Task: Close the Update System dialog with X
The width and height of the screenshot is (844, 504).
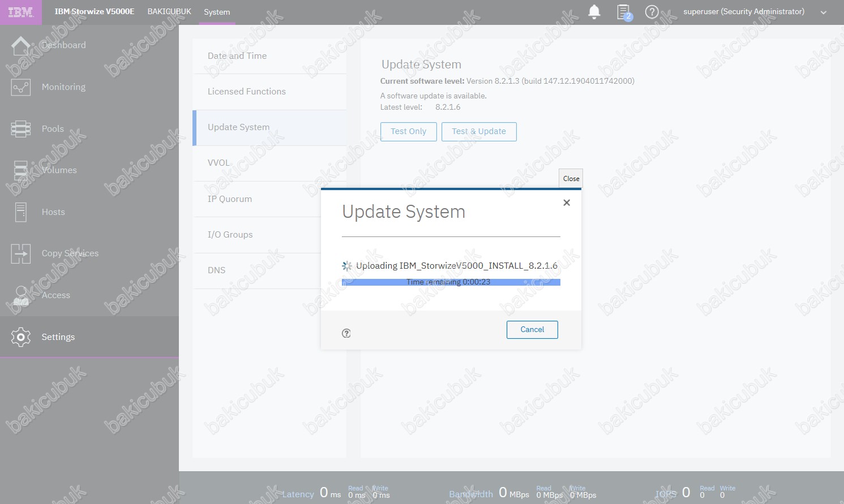Action: (x=567, y=203)
